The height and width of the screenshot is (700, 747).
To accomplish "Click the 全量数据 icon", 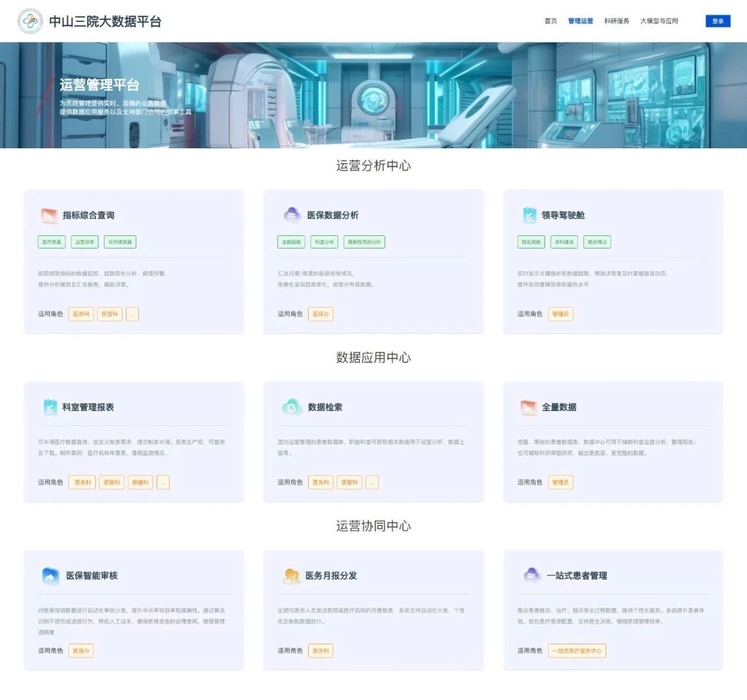I will 529,407.
